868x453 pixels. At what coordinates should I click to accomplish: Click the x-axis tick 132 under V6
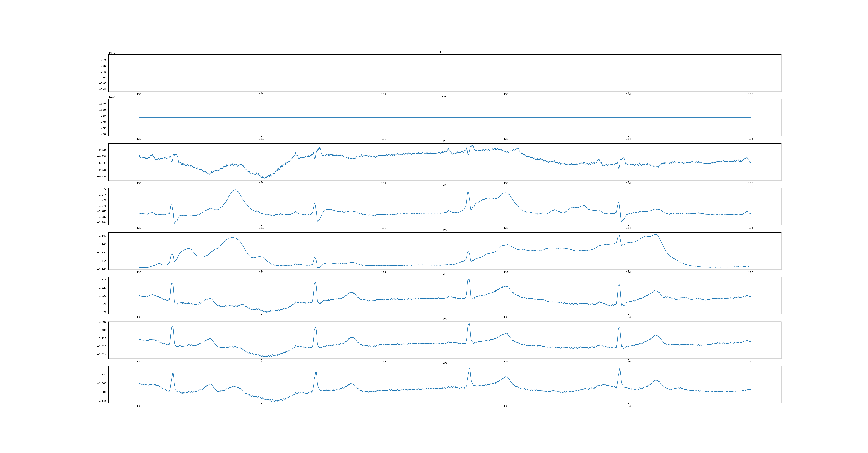click(x=384, y=406)
